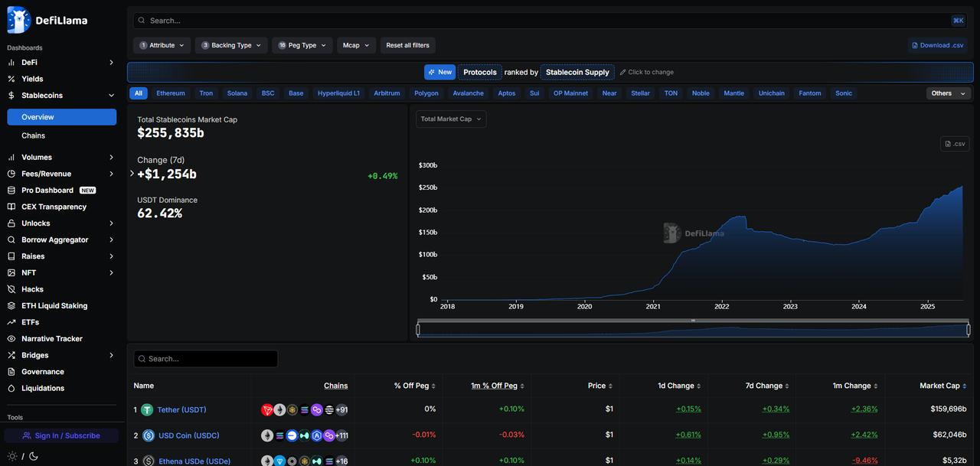The image size is (980, 466).
Task: Click the CEX Transparency book icon
Action: pyautogui.click(x=11, y=207)
